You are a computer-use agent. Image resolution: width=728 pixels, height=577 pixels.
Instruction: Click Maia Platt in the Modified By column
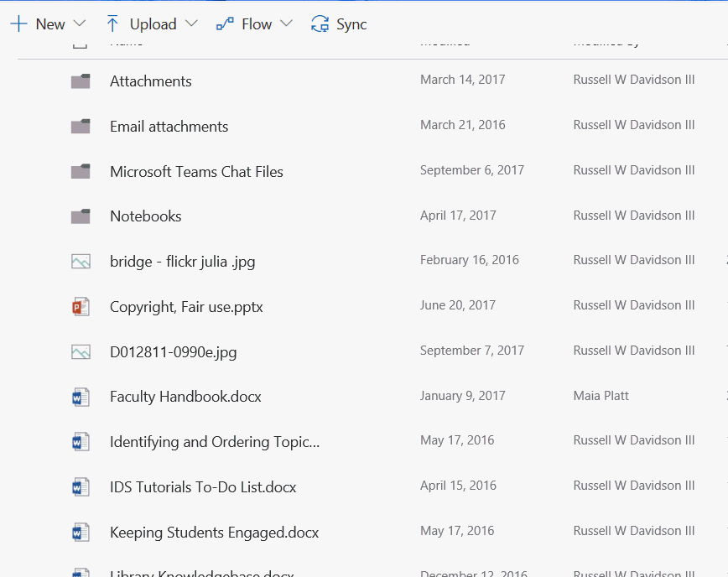pyautogui.click(x=601, y=395)
